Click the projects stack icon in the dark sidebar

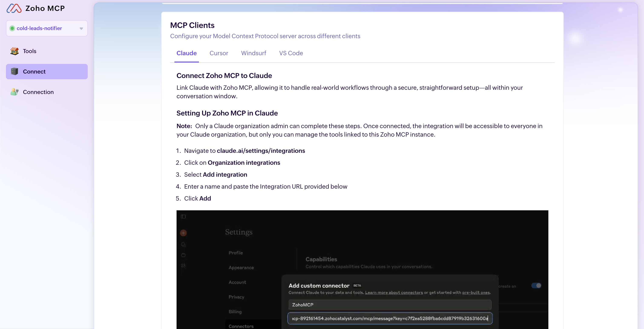(x=183, y=255)
